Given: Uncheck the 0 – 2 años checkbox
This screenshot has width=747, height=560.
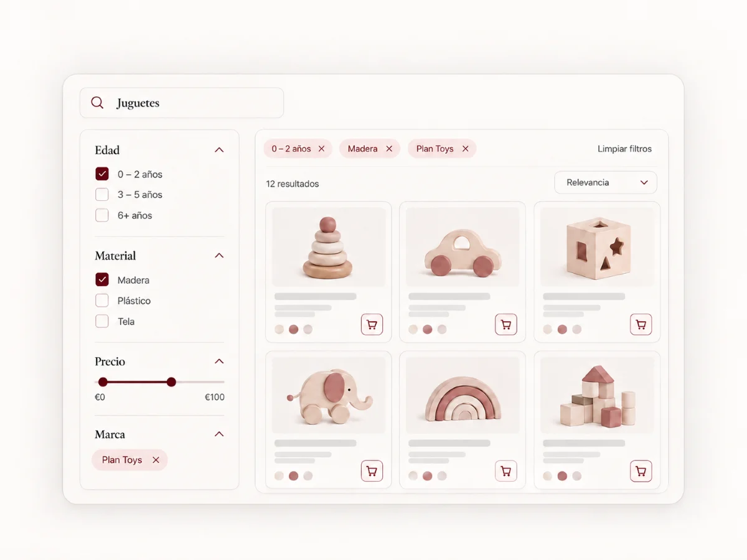Looking at the screenshot, I should 102,174.
